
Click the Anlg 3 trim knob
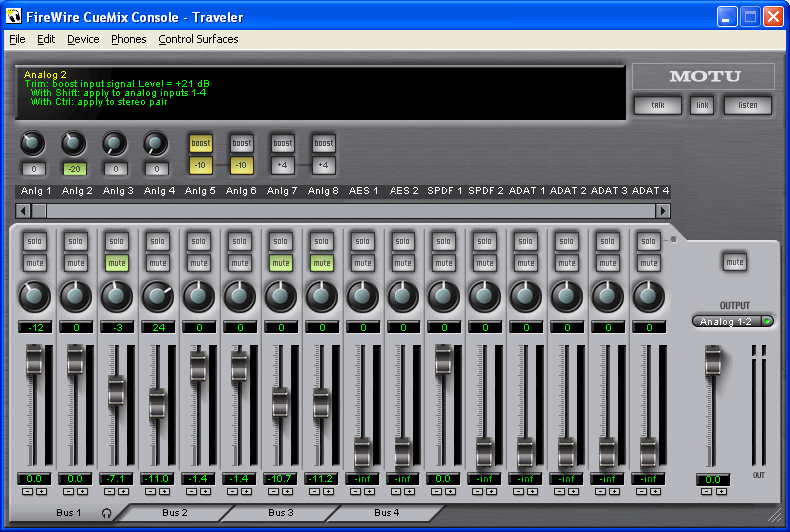(115, 144)
